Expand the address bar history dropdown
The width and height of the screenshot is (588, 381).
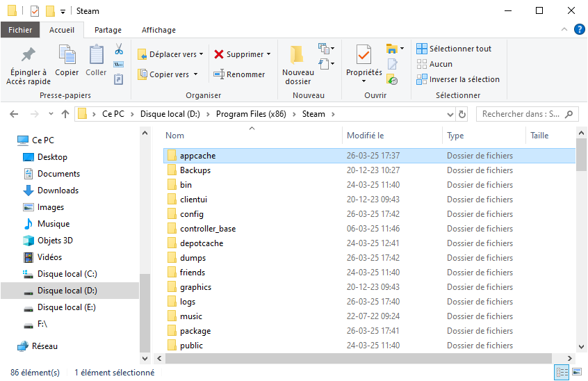pyautogui.click(x=450, y=115)
